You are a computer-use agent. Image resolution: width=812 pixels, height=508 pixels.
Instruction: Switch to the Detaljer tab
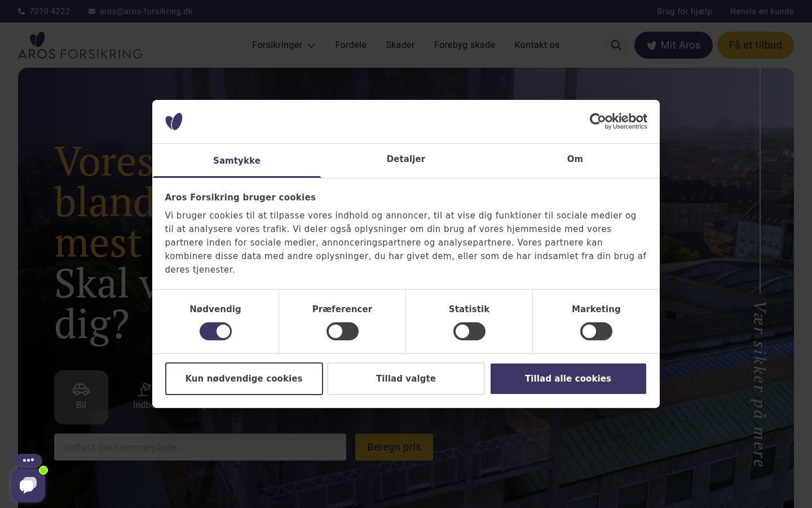406,159
